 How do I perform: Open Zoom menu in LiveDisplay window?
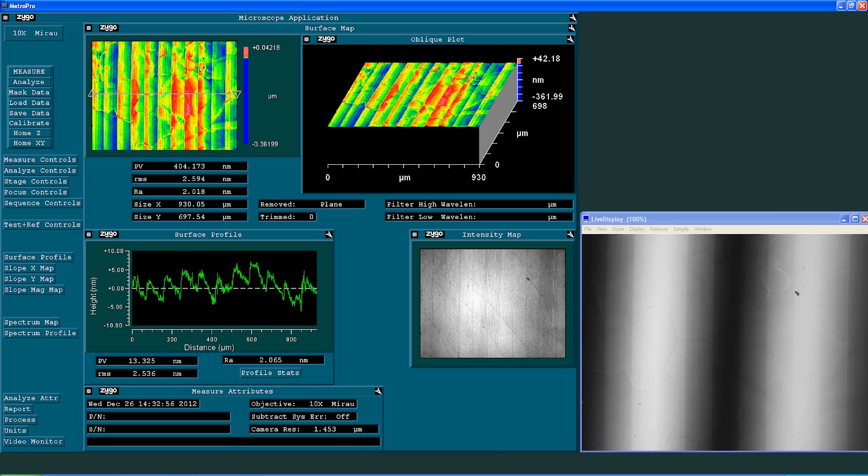point(618,229)
